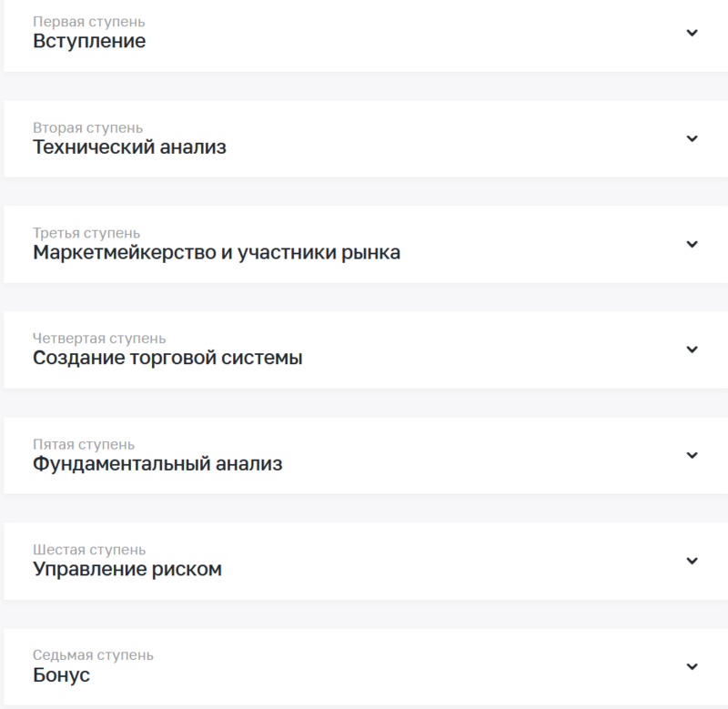
Task: Toggle the Фундаментальный анализ chevron icon
Action: click(x=692, y=455)
